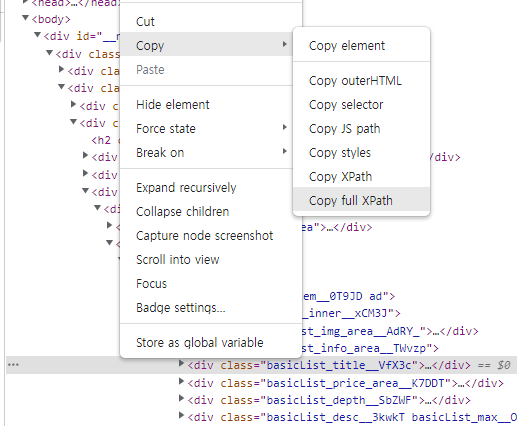
Task: Open the Copy submenu entry
Action: pos(211,45)
